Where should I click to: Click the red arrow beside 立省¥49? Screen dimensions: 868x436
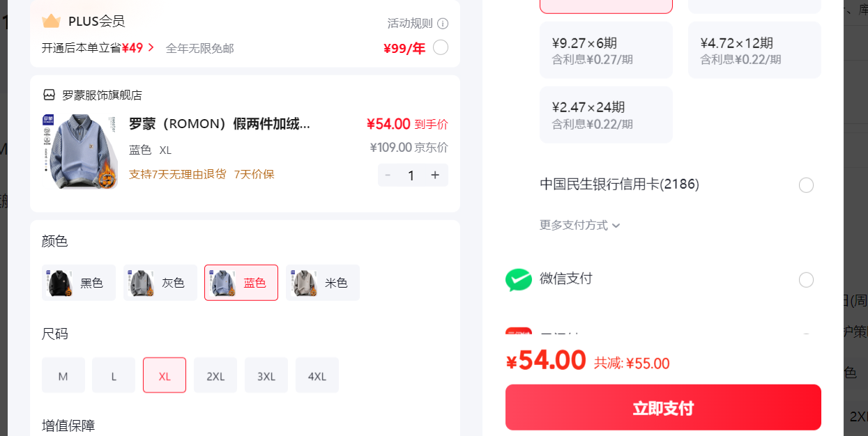[151, 47]
